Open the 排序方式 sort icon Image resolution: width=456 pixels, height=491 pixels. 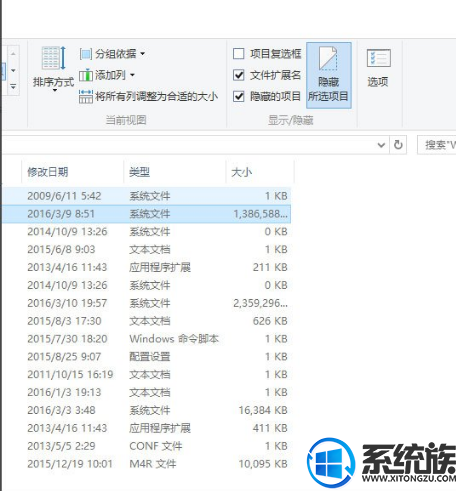[x=53, y=58]
